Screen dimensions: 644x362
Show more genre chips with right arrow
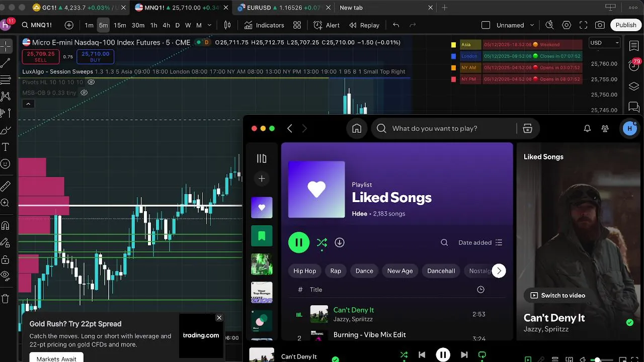pos(499,271)
